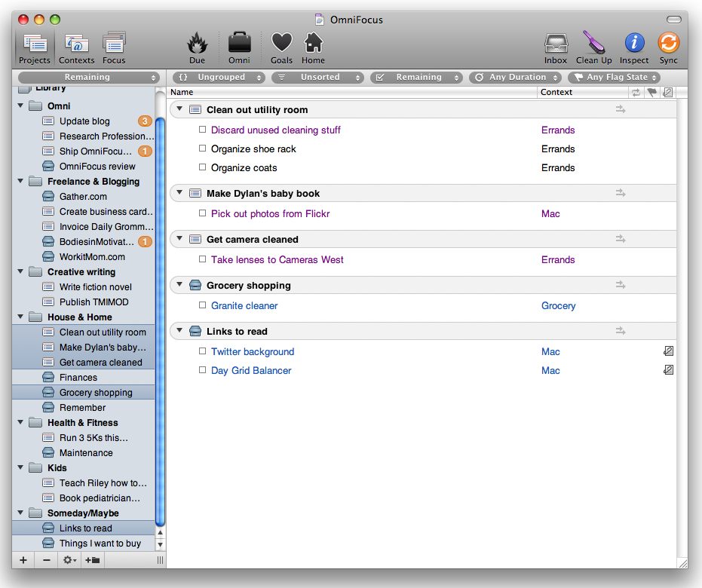Image resolution: width=702 pixels, height=588 pixels.
Task: Click project-type arrow on Clean out utility room
Action: click(620, 109)
